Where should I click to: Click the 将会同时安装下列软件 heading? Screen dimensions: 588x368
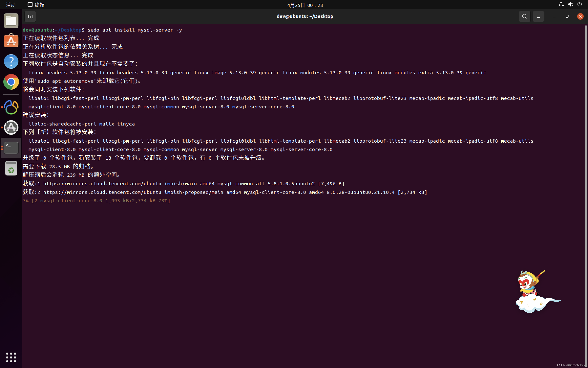pyautogui.click(x=53, y=89)
